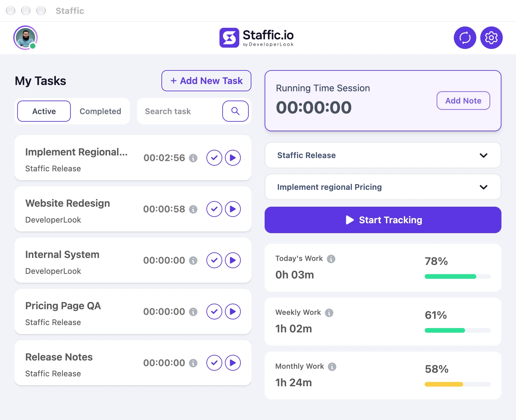Show info for Implement Regional task time

193,158
